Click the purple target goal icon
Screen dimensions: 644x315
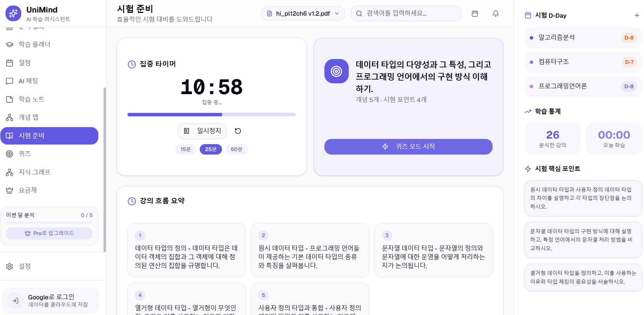(337, 71)
